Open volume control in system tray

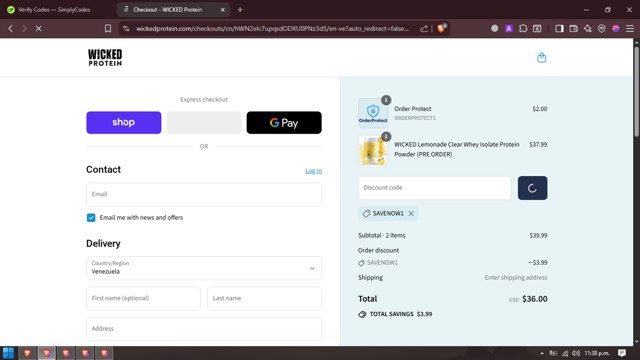576,353
